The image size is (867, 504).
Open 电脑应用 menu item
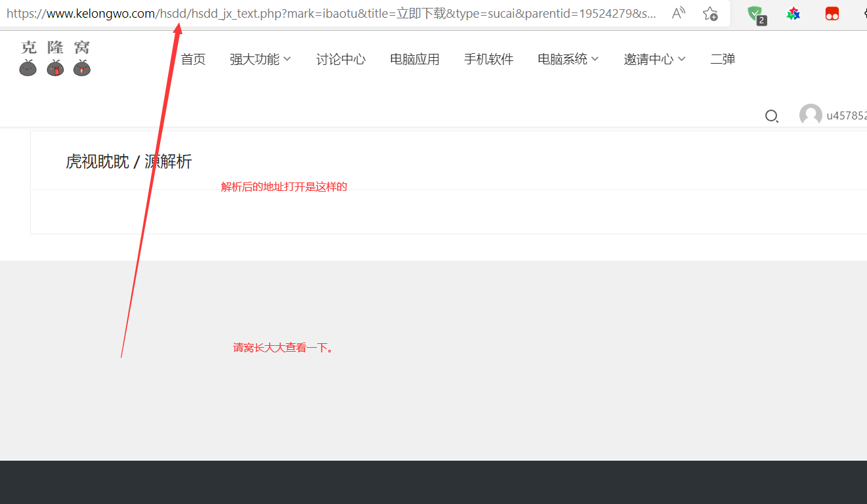pyautogui.click(x=415, y=59)
